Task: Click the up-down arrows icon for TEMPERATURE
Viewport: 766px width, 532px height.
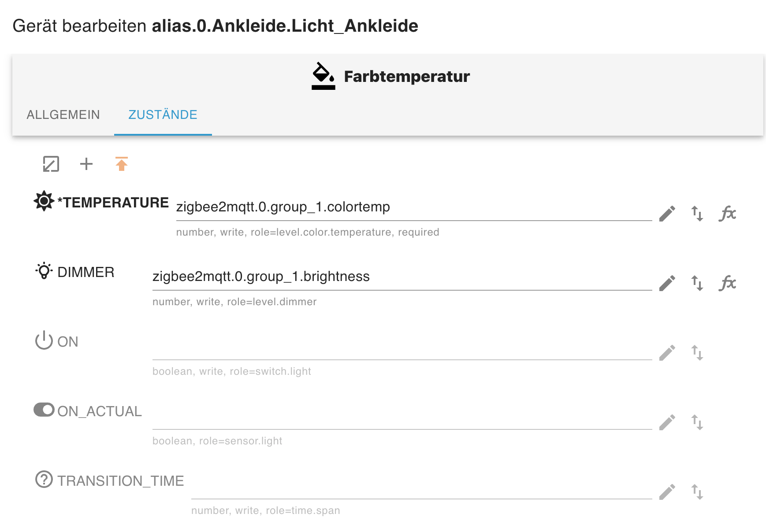Action: 697,214
